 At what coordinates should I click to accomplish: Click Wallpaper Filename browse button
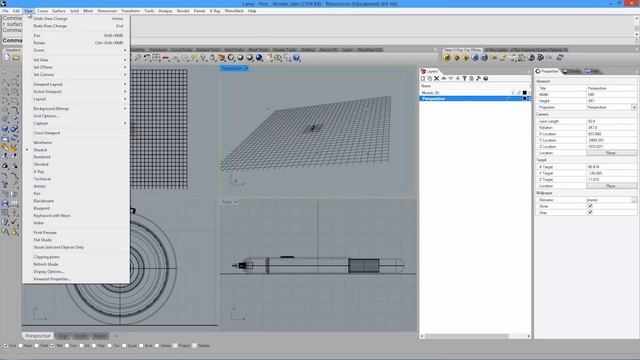click(x=634, y=200)
